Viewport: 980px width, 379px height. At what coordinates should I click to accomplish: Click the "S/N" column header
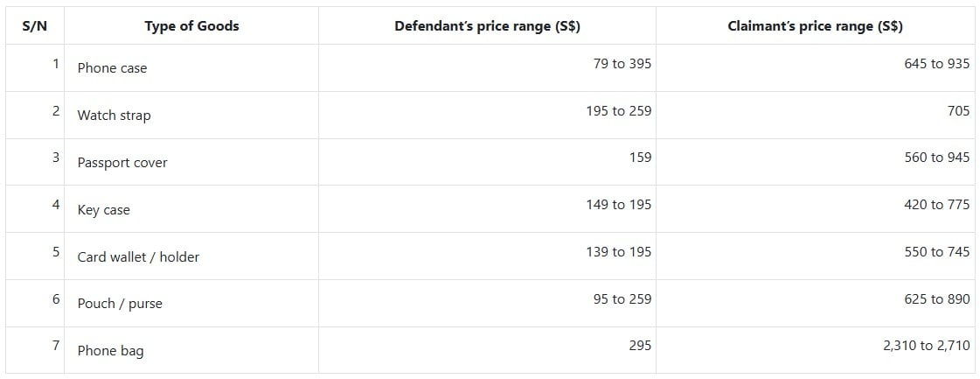[35, 26]
